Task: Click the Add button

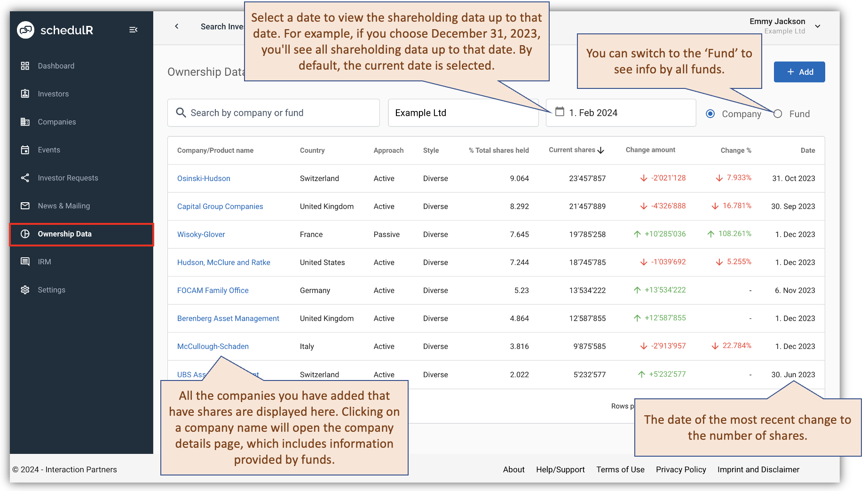Action: pos(799,71)
